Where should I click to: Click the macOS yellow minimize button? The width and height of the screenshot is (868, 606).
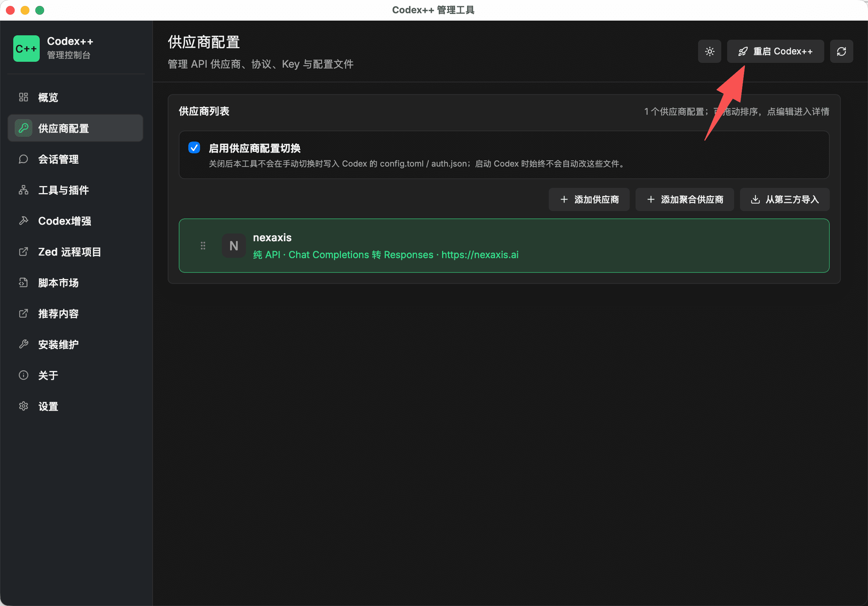(x=25, y=10)
